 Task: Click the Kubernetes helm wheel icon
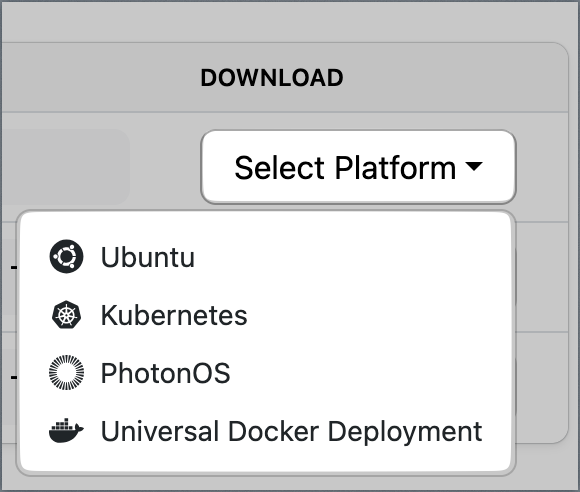(66, 315)
